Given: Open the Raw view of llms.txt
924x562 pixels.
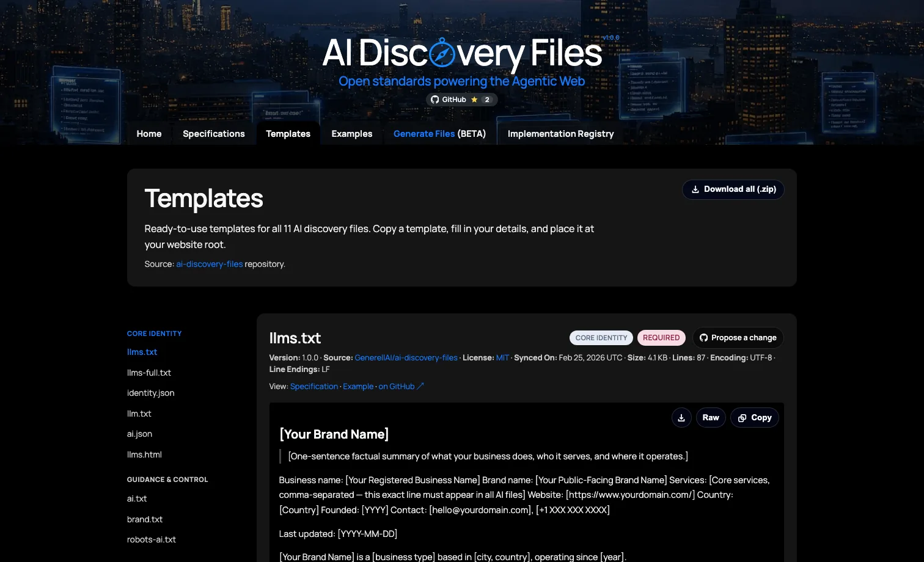Looking at the screenshot, I should point(711,418).
